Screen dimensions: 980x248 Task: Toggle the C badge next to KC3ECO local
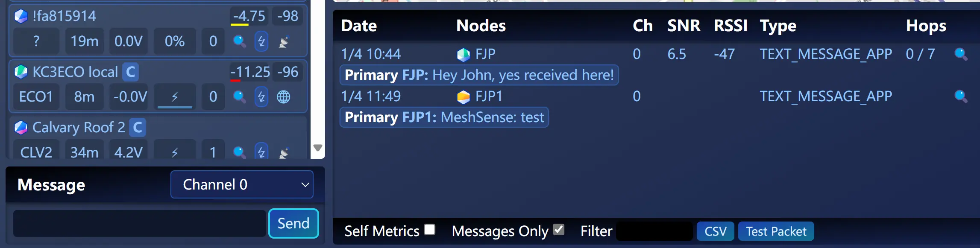click(131, 72)
